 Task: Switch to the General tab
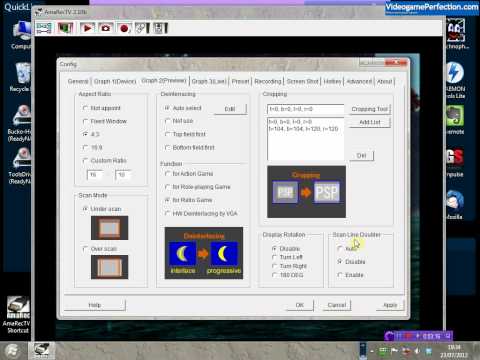(78, 81)
